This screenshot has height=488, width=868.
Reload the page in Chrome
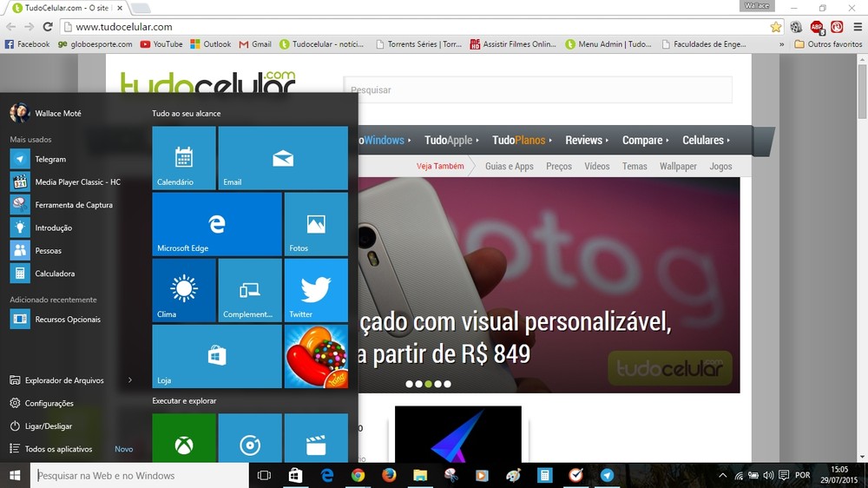48,27
